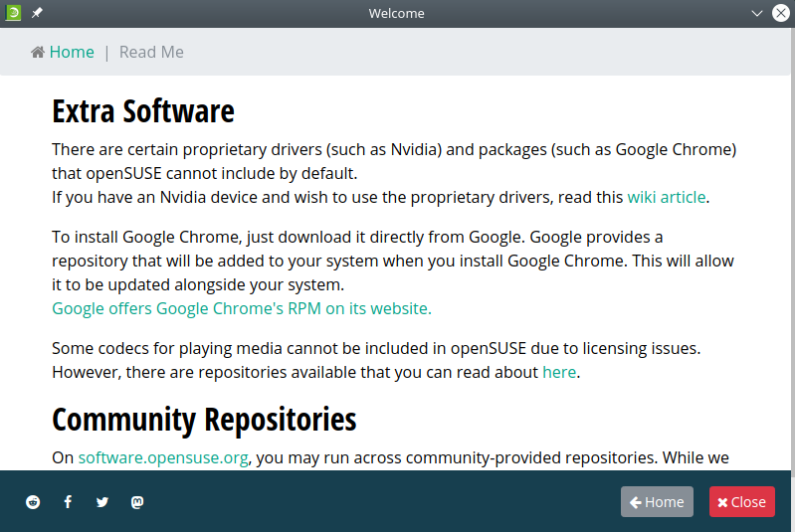Open the Reddit social link icon
795x532 pixels.
(33, 502)
